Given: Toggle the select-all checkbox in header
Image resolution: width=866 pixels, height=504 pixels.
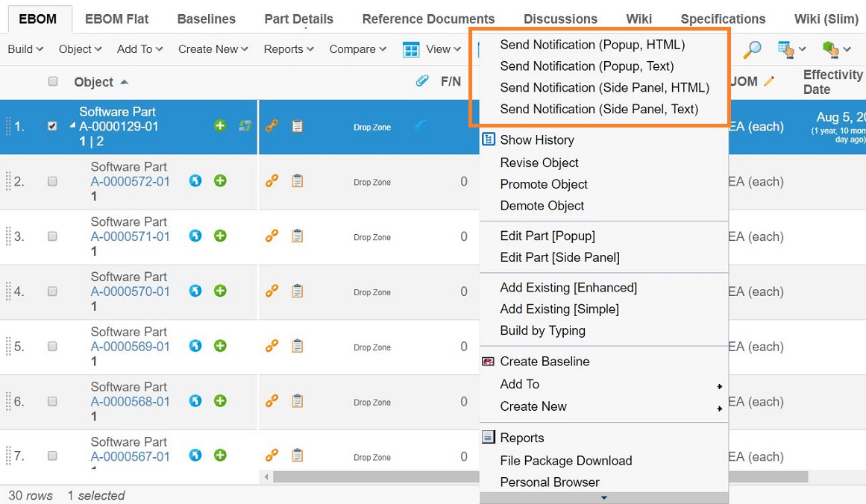Looking at the screenshot, I should [53, 81].
